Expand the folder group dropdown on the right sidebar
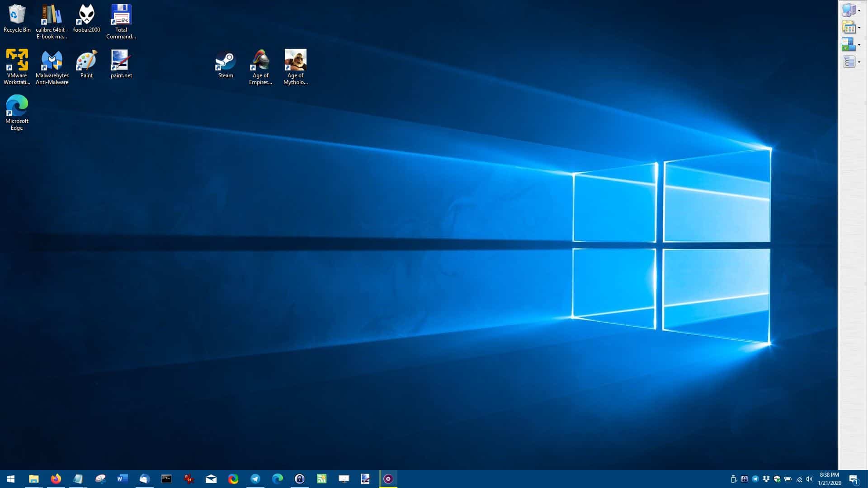This screenshot has width=868, height=488. (x=859, y=28)
